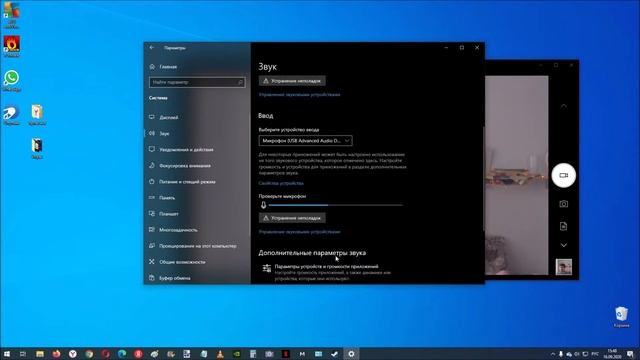This screenshot has width=640, height=360.
Task: Click the mixer sliders icon beside app volume
Action: coord(267,268)
